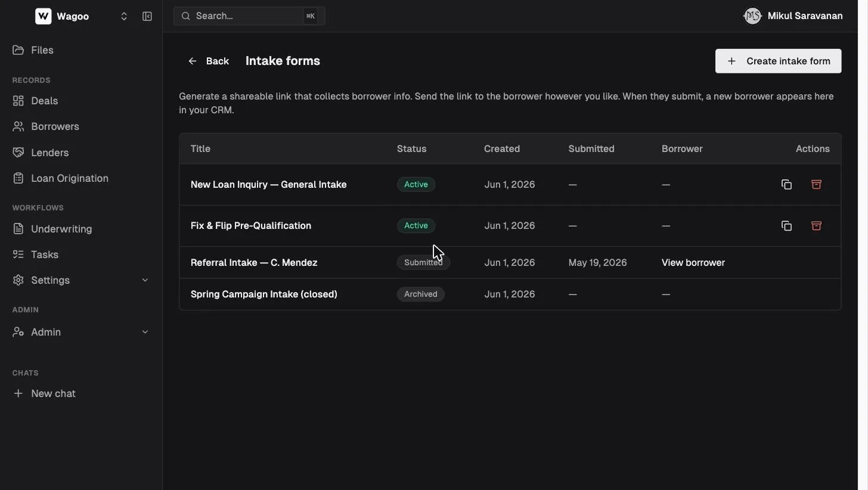Viewport: 868px width, 490px height.
Task: Click the Intake forms page heading
Action: (283, 61)
